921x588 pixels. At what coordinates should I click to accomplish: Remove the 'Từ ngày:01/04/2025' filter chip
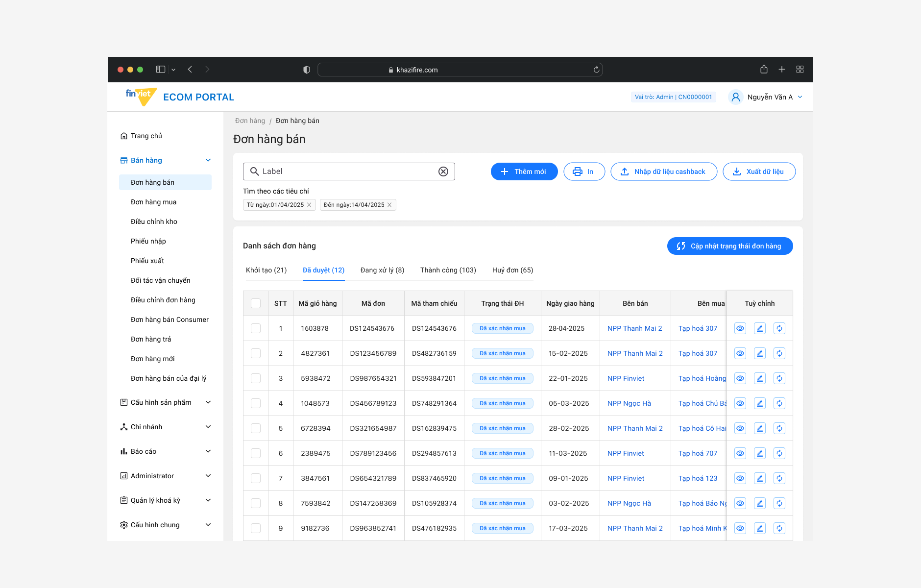click(x=309, y=205)
